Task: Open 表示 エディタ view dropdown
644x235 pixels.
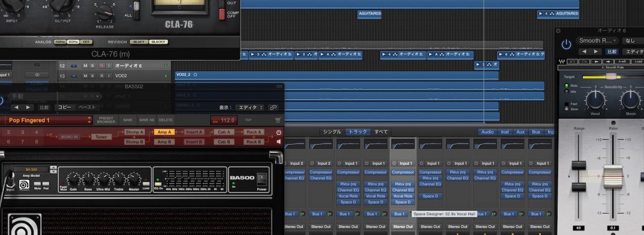Action: 251,107
